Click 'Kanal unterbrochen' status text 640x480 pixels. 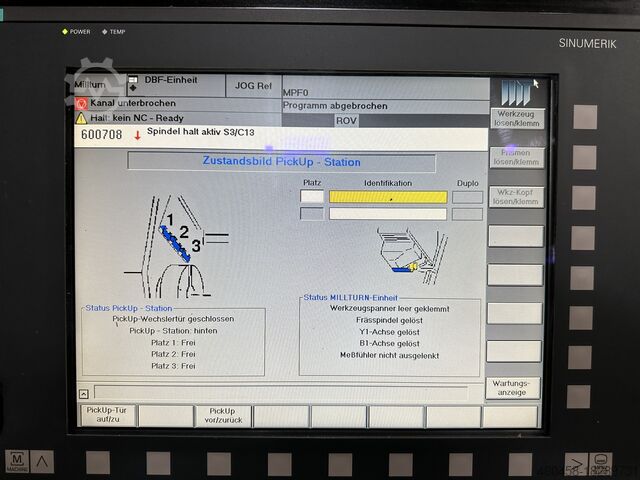pos(133,103)
